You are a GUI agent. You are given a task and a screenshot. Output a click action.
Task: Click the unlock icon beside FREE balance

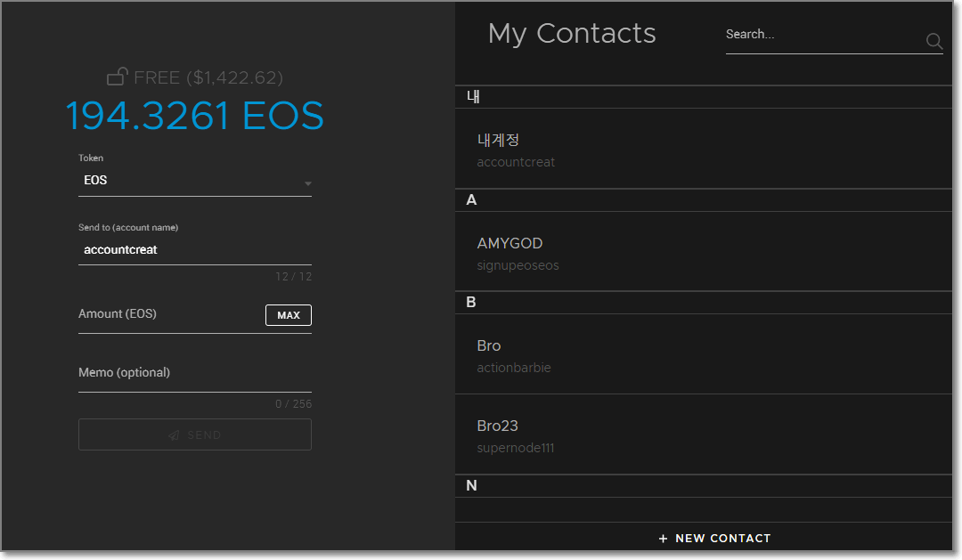click(x=118, y=76)
